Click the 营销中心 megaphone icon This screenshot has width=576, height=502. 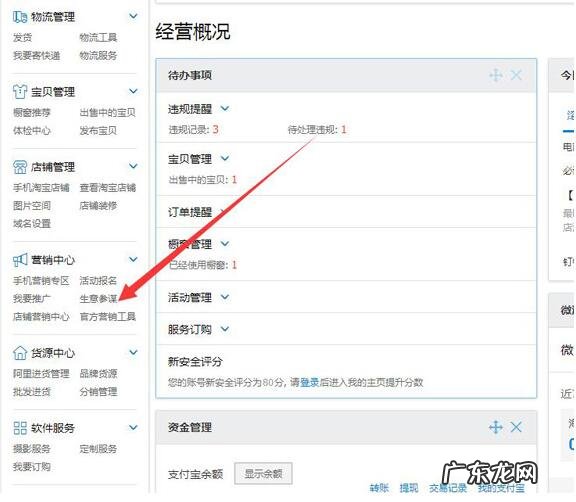pyautogui.click(x=20, y=260)
